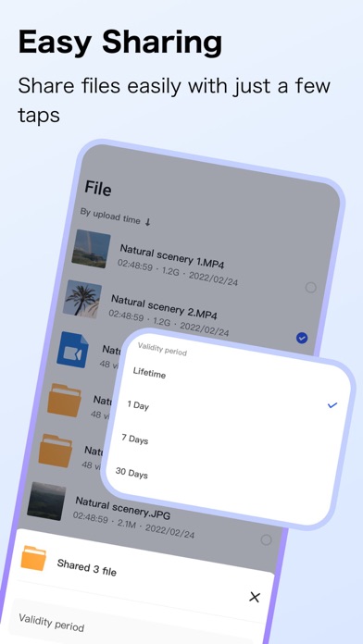Select 'Natural scenery 1.MP4' file name
363x644 pixels.
172,256
